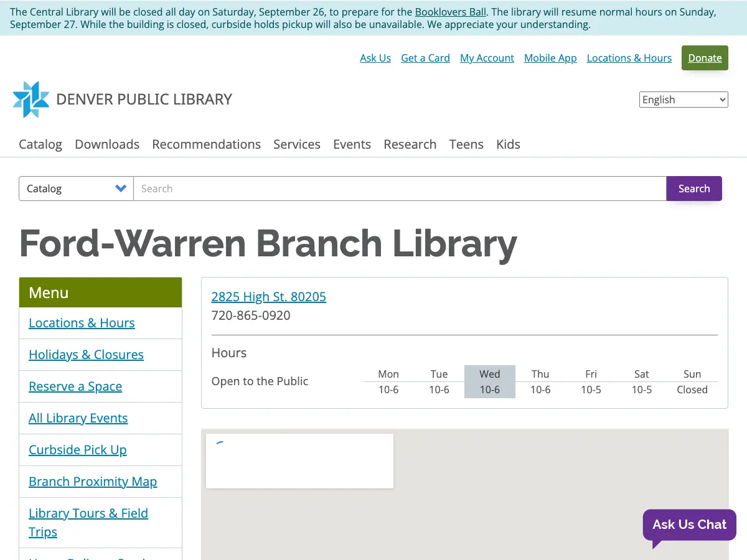Image resolution: width=747 pixels, height=560 pixels.
Task: Open the My Account link
Action: (487, 58)
